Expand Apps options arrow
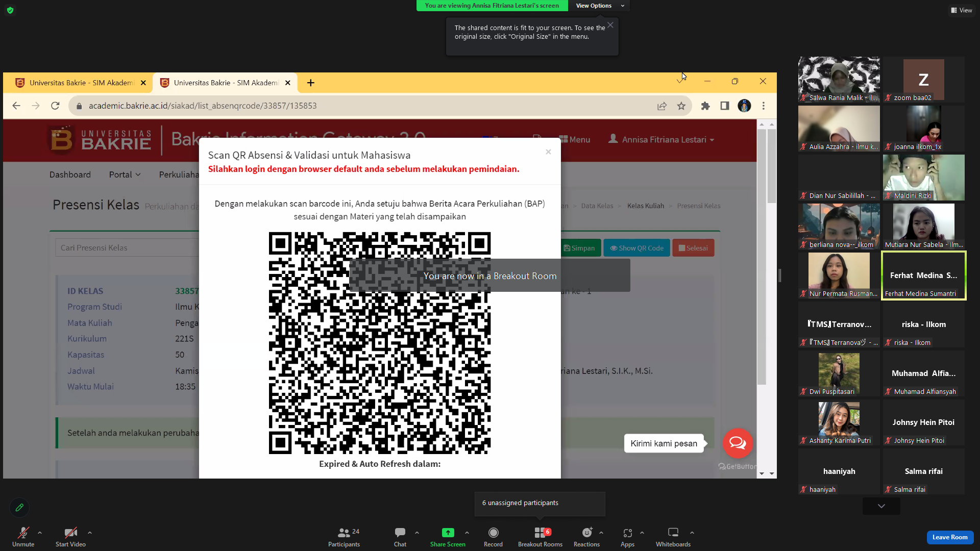Screen dimensions: 980x551 (x=642, y=533)
